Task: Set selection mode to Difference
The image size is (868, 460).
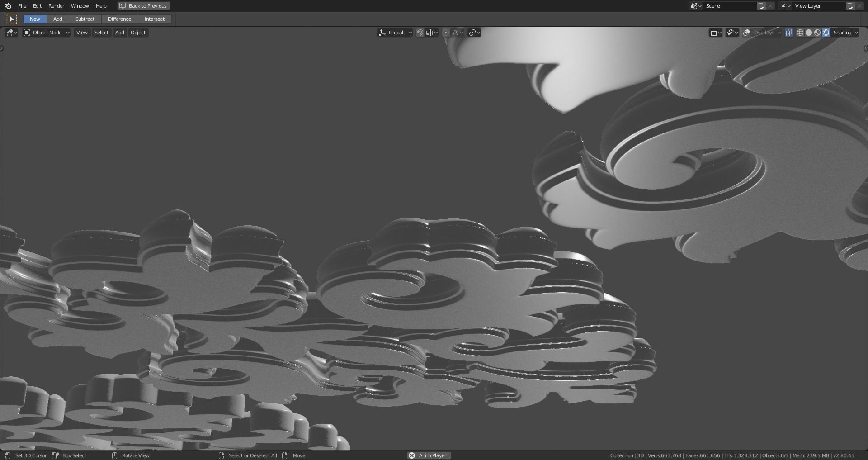Action: coord(120,19)
